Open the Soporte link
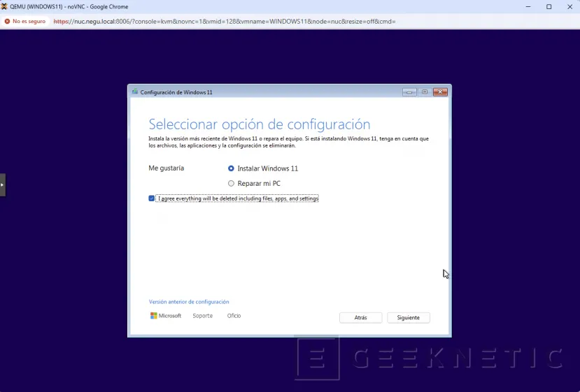This screenshot has width=580, height=392. click(x=203, y=316)
